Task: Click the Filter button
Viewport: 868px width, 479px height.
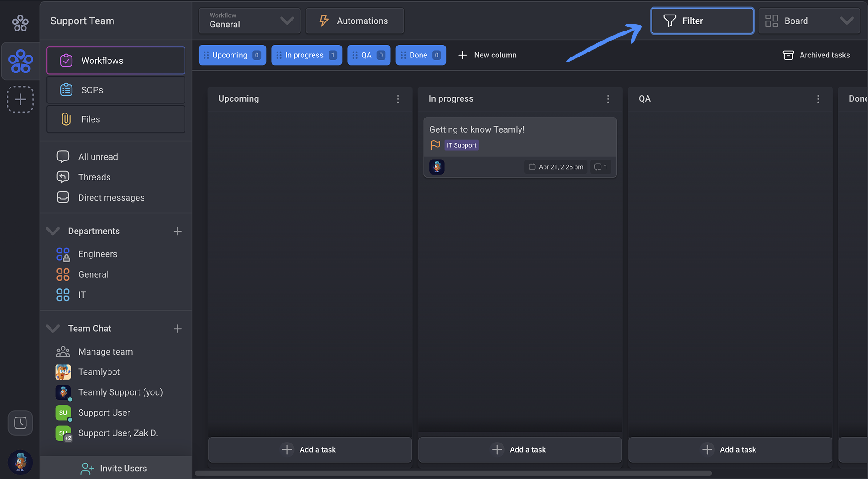Action: [702, 21]
